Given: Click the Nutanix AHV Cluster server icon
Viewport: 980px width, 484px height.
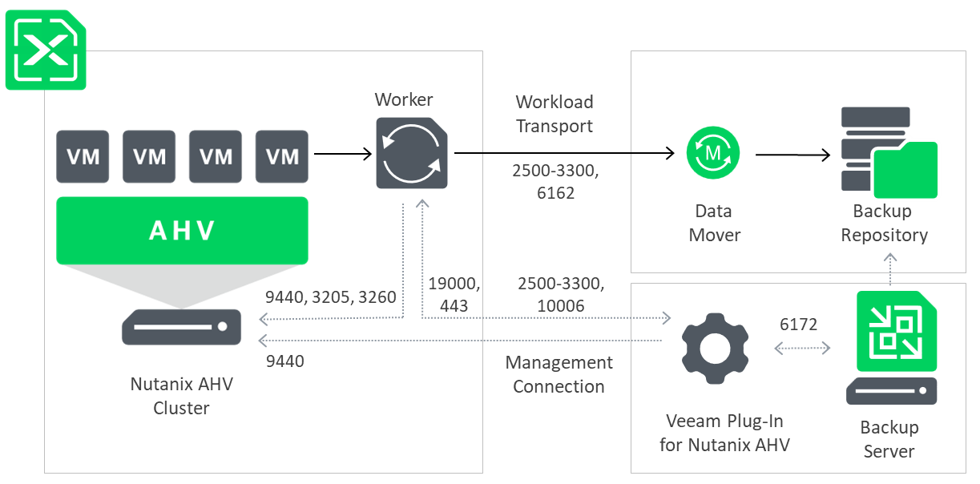Looking at the screenshot, I should (181, 327).
